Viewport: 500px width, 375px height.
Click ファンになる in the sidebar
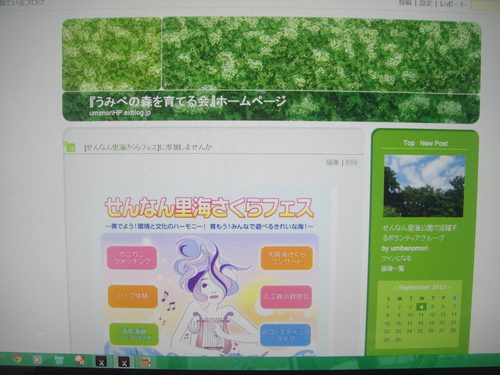[x=396, y=258]
